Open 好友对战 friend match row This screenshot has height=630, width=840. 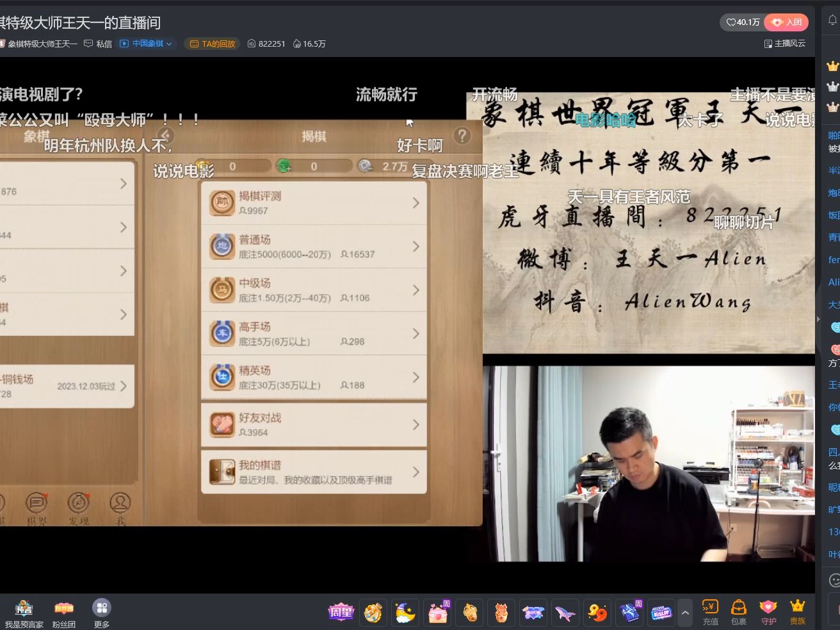pos(314,424)
